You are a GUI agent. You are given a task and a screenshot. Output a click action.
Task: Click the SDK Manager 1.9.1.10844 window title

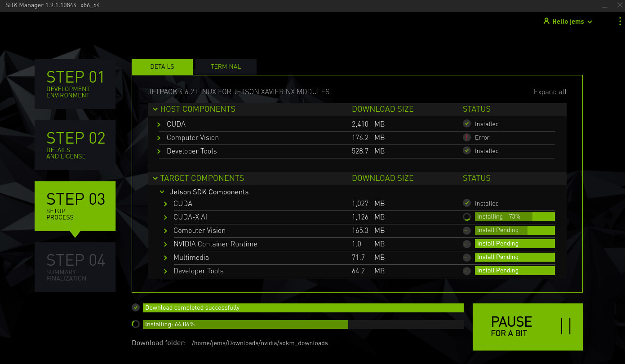click(x=53, y=4)
